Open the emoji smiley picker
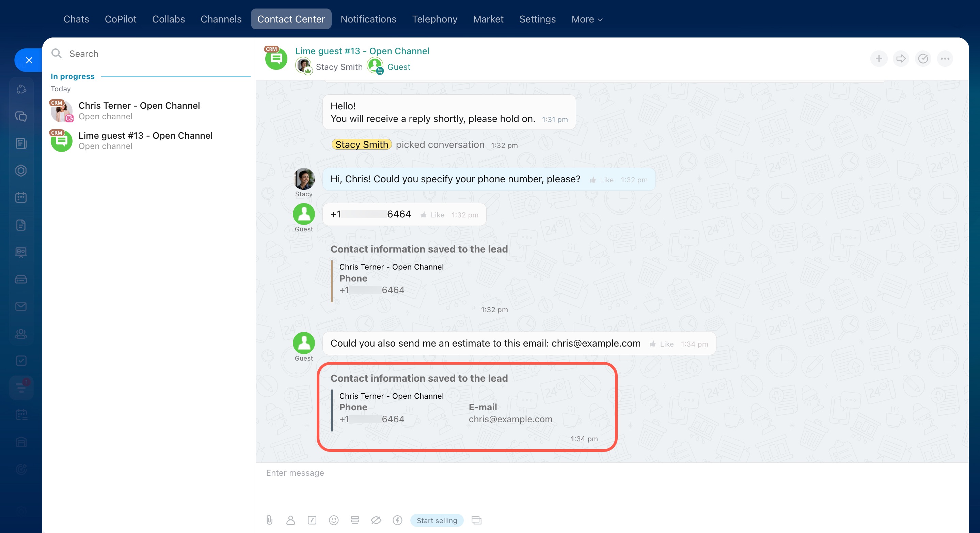980x533 pixels. pos(334,520)
